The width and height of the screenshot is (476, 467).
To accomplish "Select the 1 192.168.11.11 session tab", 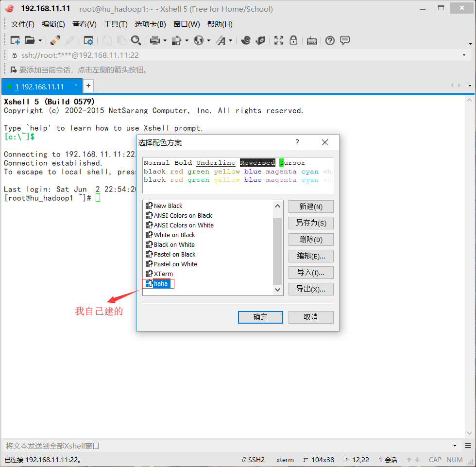I will [x=42, y=86].
